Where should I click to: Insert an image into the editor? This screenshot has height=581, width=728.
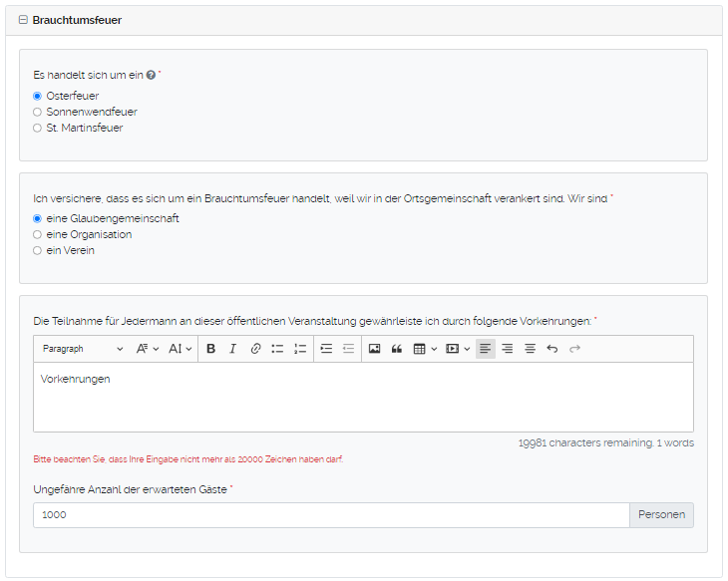point(375,349)
